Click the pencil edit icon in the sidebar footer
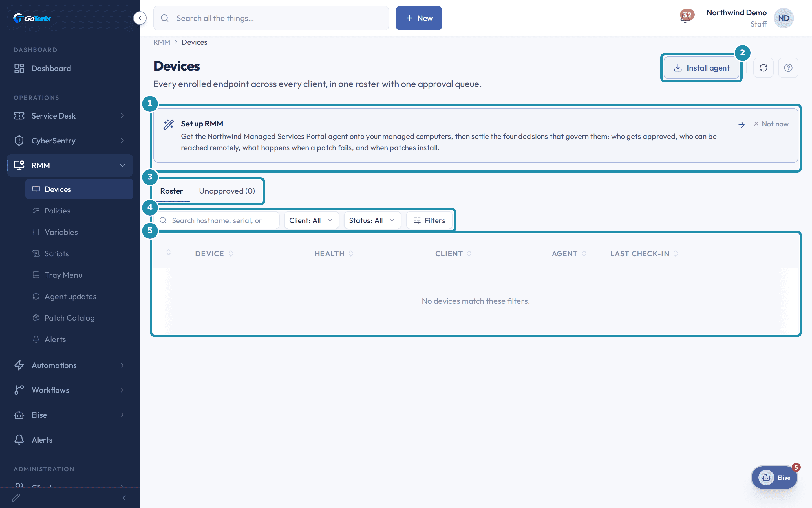 click(x=16, y=498)
